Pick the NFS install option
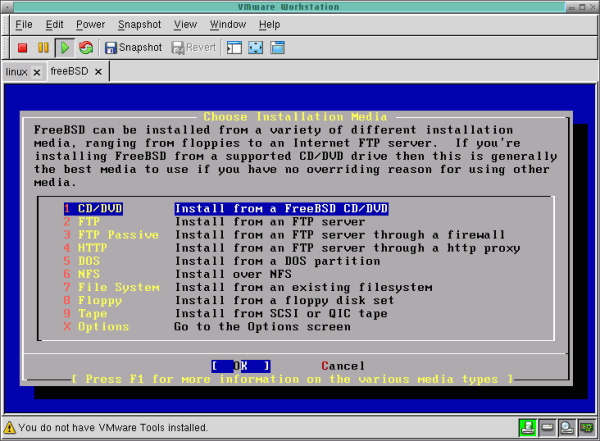This screenshot has height=441, width=600. pos(82,274)
